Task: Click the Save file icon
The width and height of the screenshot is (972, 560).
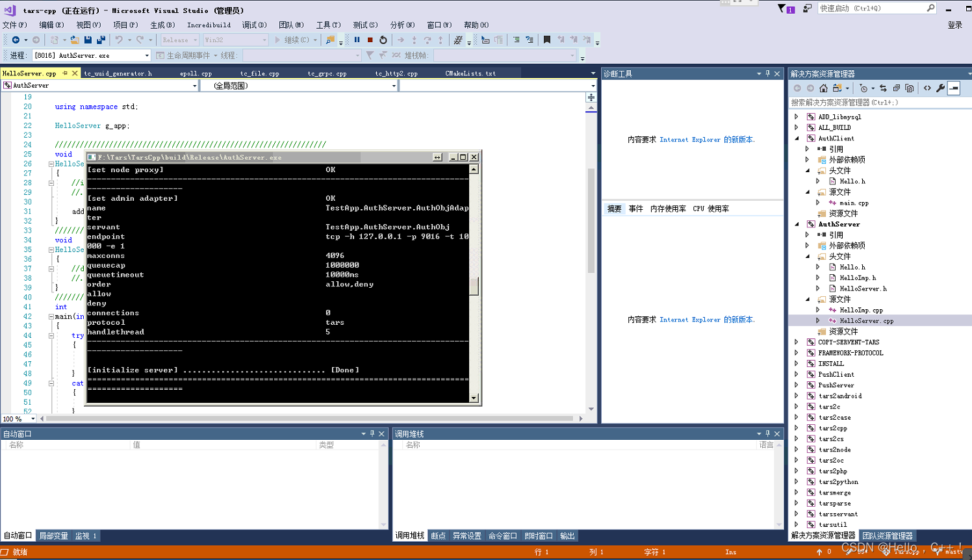Action: point(88,40)
